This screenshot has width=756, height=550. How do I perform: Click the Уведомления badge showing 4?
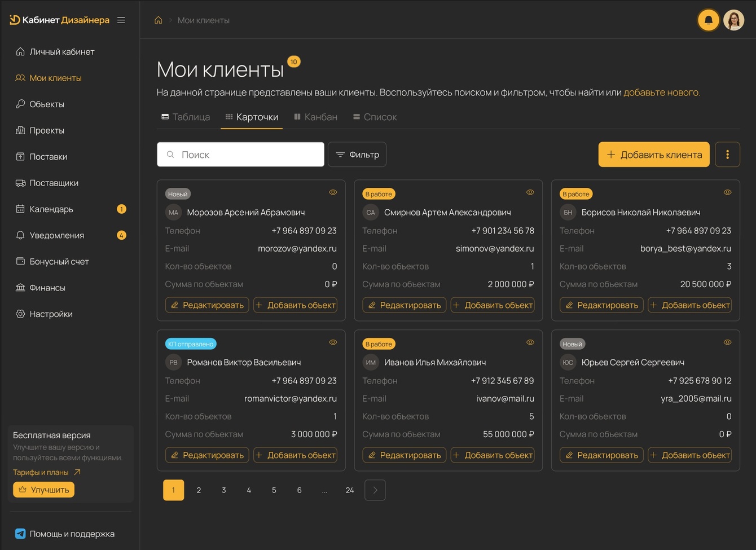[x=121, y=235]
